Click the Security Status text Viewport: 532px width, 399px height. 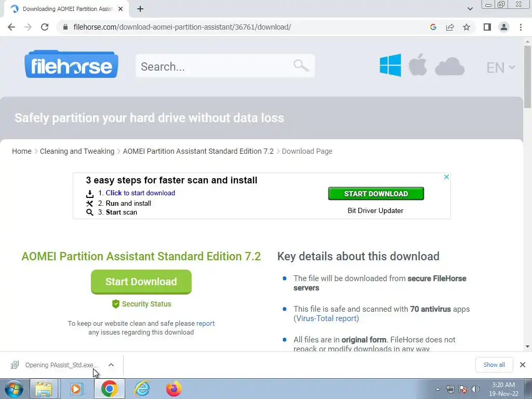(x=147, y=304)
